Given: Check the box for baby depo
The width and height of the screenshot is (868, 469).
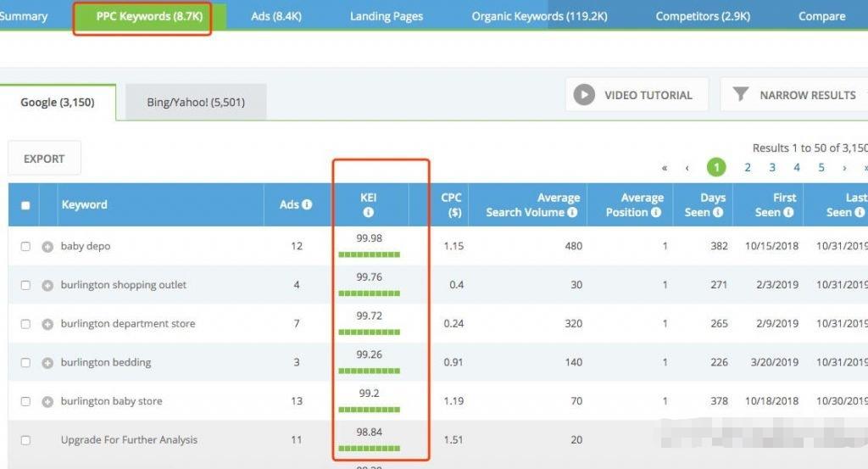Looking at the screenshot, I should coord(25,247).
